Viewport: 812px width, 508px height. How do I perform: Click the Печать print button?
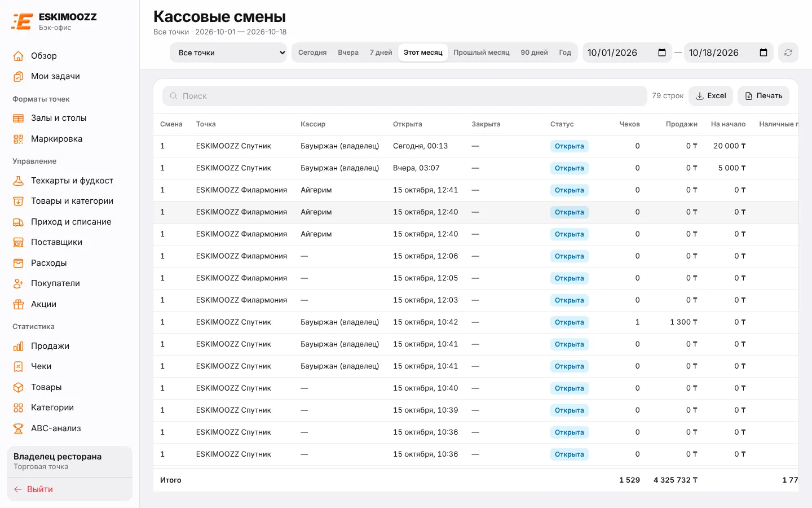point(764,96)
